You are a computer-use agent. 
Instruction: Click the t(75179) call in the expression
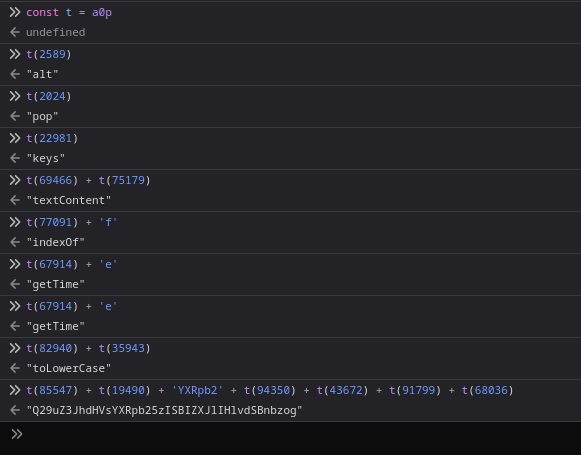point(124,180)
